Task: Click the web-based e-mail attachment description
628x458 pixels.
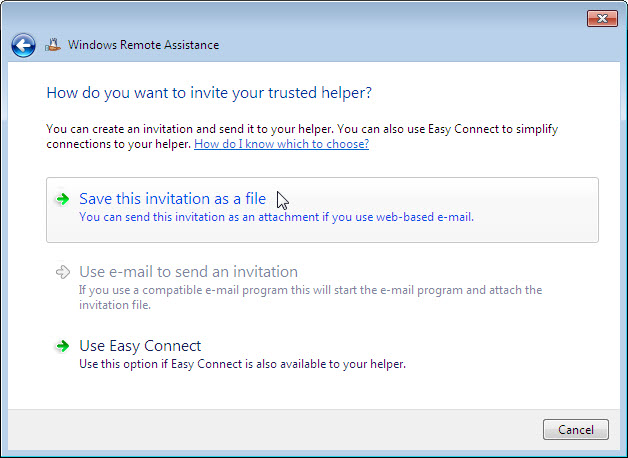Action: (x=276, y=217)
